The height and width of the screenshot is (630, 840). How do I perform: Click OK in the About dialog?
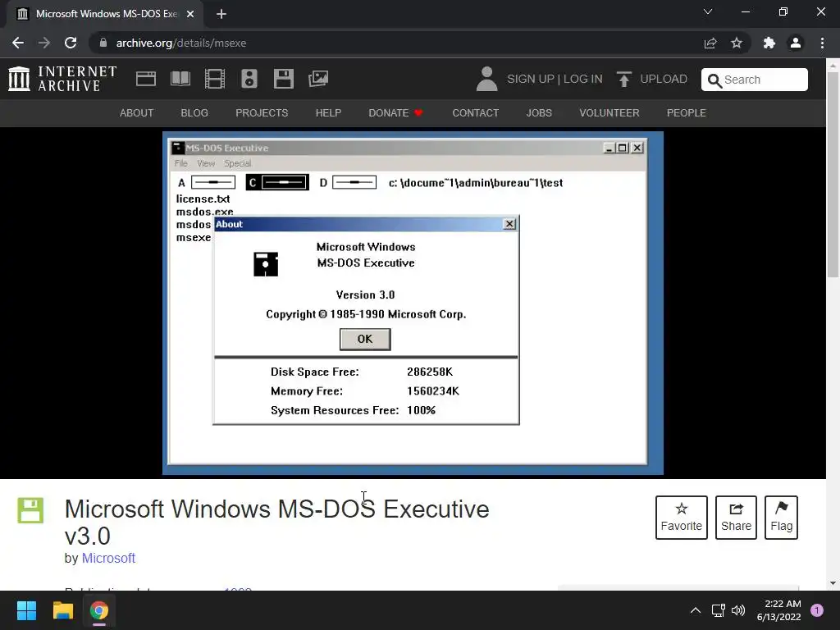(365, 339)
